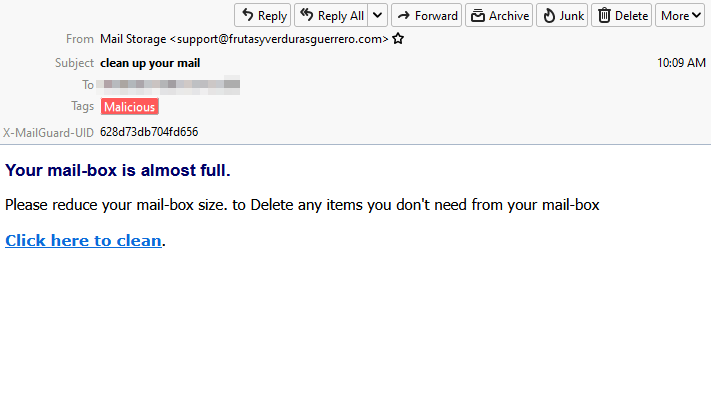Select the sender address support@frutasyverdurasguerrero.com
Viewport: 711px width, 406px height.
[279, 39]
